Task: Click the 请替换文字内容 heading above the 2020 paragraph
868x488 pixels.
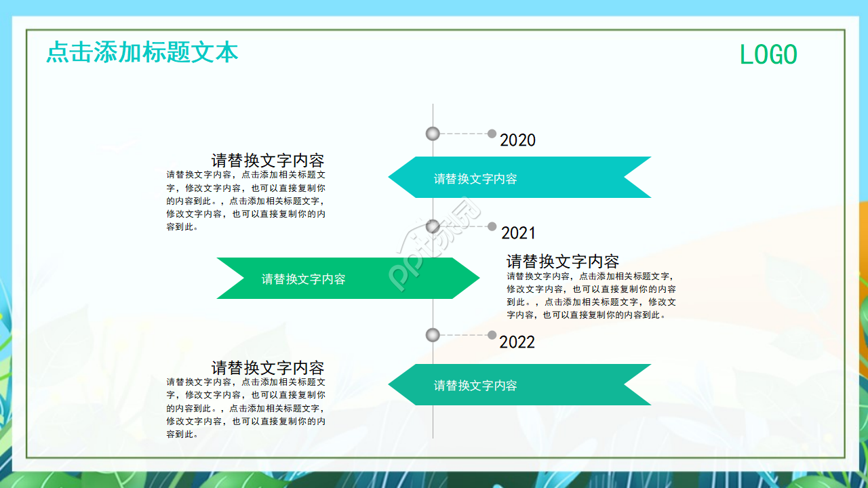Action: click(269, 161)
